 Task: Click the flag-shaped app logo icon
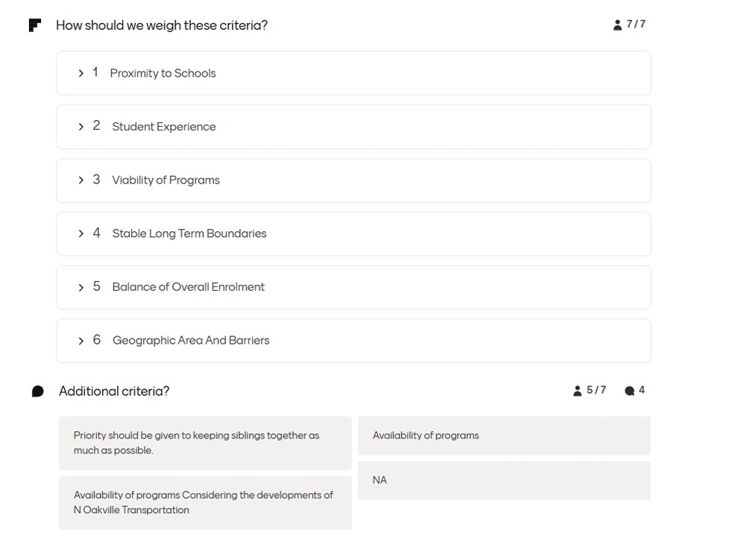coord(34,25)
